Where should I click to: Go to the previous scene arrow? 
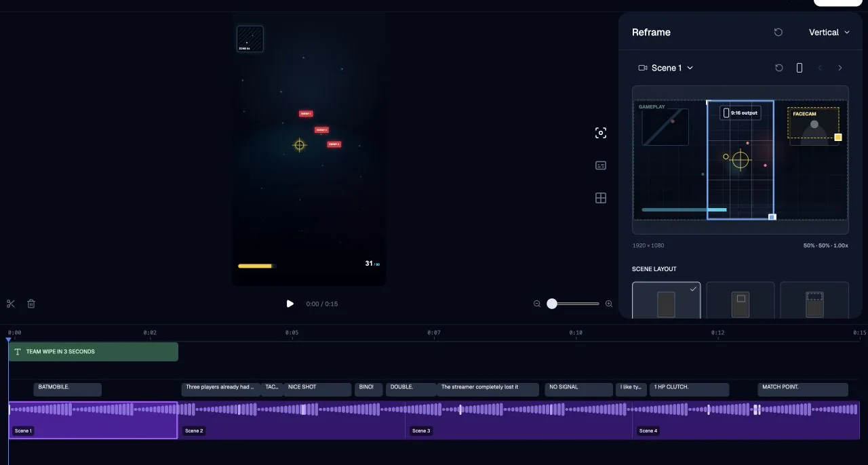[x=820, y=68]
